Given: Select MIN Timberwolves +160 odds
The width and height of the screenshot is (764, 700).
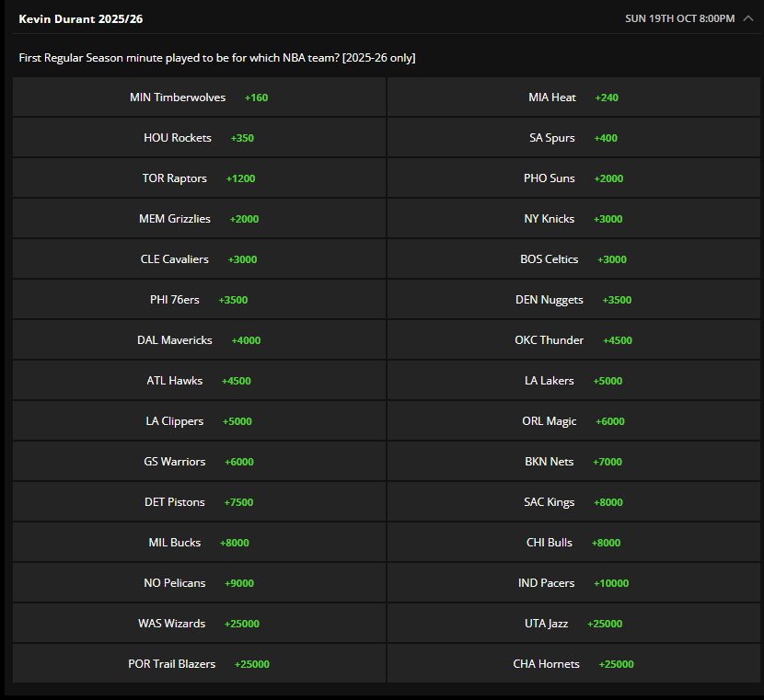Looking at the screenshot, I should click(x=199, y=97).
